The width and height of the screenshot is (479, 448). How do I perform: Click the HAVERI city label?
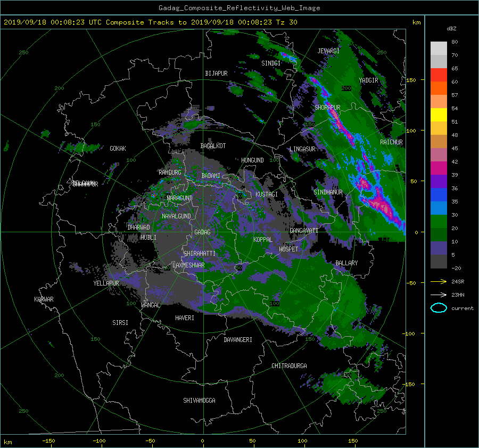(x=185, y=318)
